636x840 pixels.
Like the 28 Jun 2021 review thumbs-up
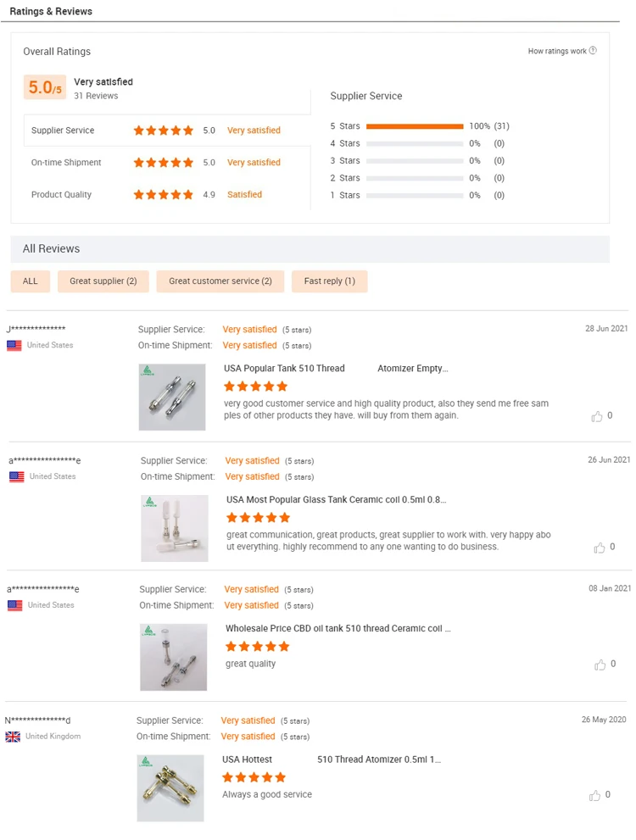tap(597, 416)
